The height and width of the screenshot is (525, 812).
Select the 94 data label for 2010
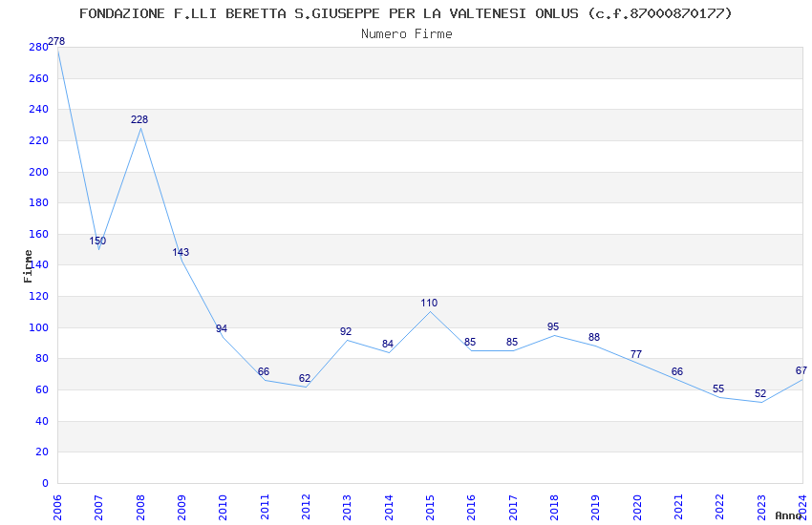coord(222,328)
